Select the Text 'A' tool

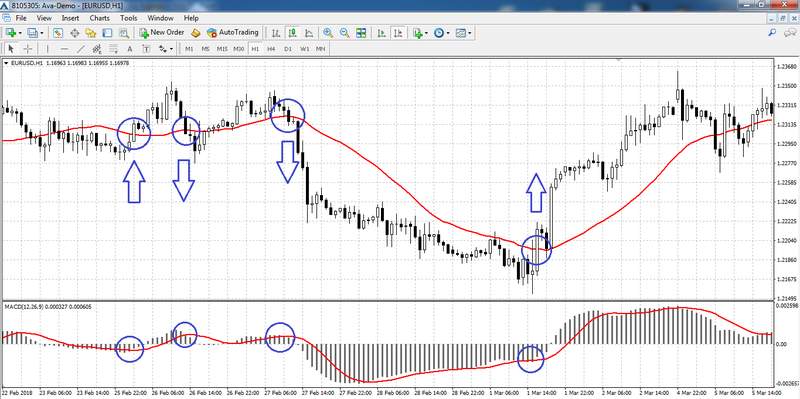click(130, 49)
